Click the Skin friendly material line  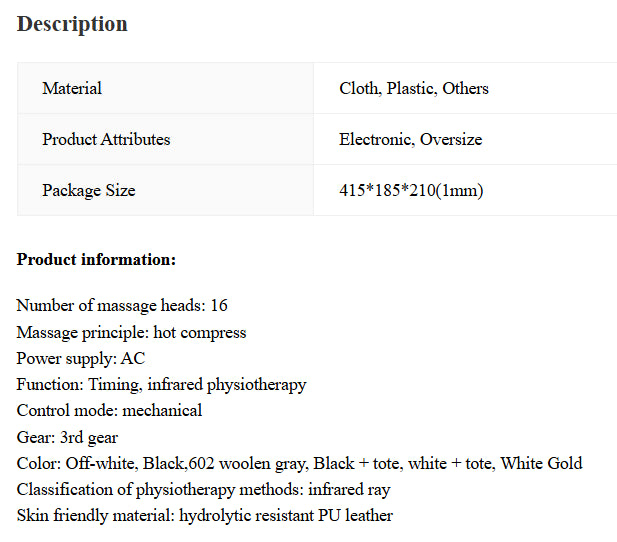click(x=205, y=516)
